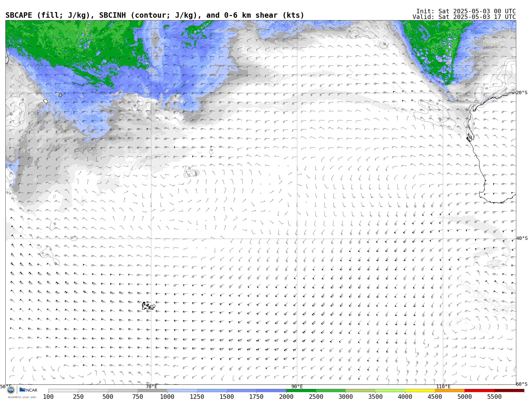Pick the olive green 3000–3500 colorbar swatch

pos(361,391)
